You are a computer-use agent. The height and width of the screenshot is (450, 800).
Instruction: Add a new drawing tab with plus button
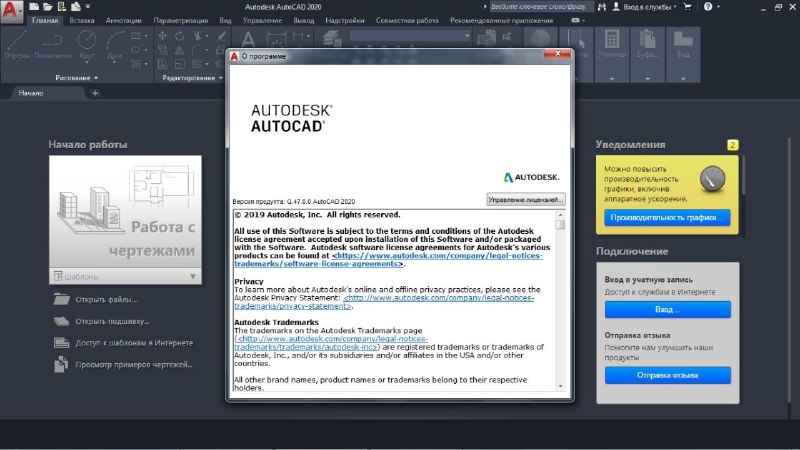coord(95,93)
